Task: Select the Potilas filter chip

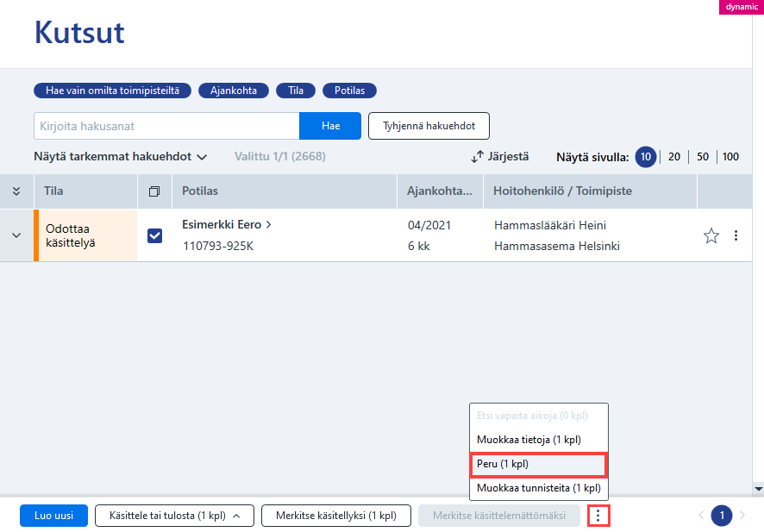Action: (349, 91)
